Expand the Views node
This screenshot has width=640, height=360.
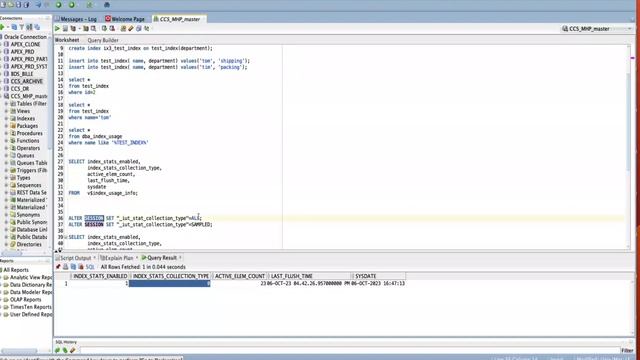(x=6, y=111)
